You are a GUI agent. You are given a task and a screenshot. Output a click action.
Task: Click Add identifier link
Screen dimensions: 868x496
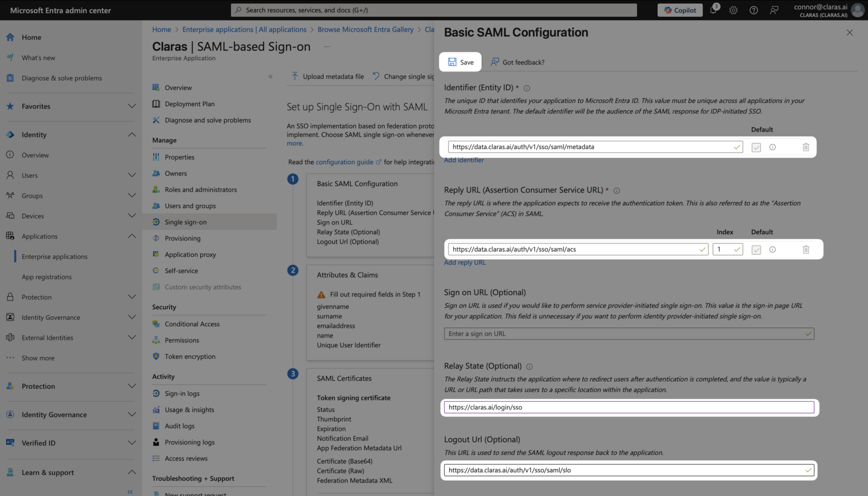464,160
